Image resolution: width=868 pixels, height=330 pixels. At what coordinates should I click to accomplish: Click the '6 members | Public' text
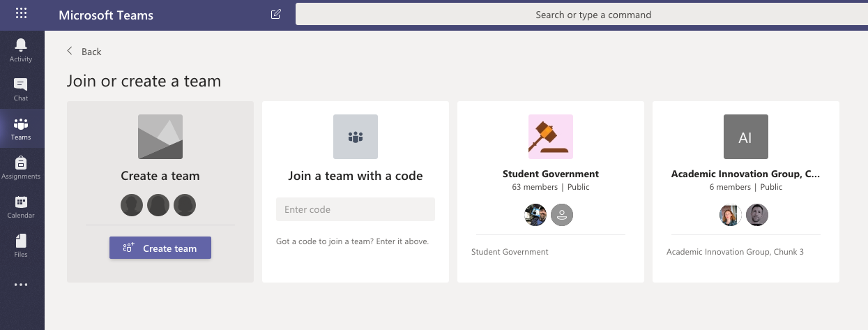pos(746,187)
